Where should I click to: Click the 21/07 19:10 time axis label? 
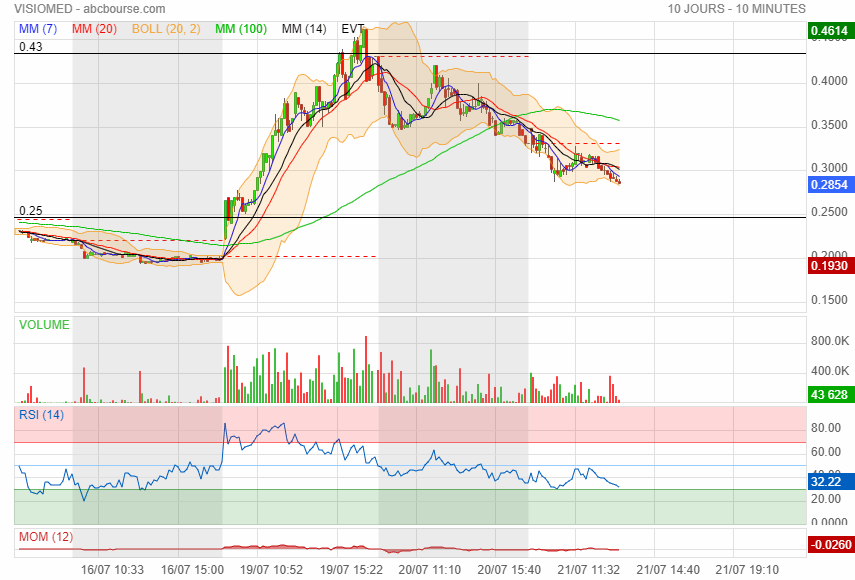(747, 570)
